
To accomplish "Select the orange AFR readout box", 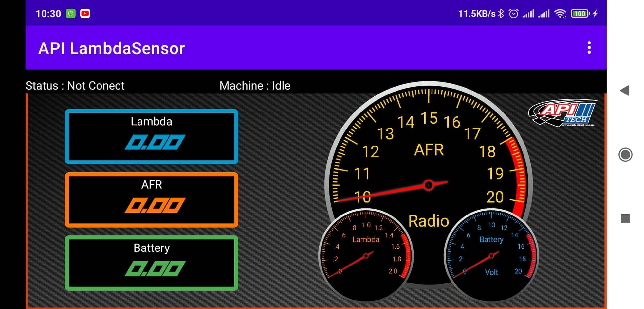I will (x=152, y=200).
